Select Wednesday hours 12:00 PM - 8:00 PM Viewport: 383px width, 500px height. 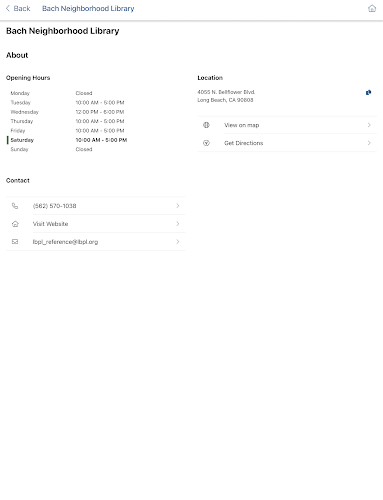click(x=100, y=112)
